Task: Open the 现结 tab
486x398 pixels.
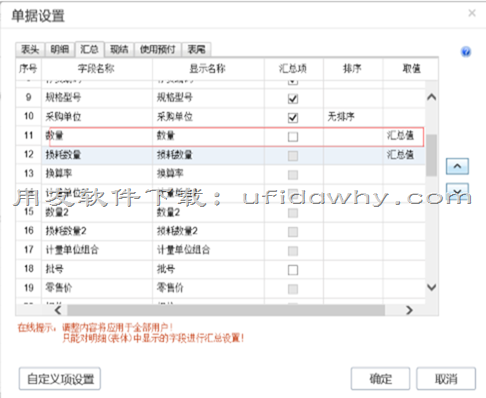Action: 119,50
